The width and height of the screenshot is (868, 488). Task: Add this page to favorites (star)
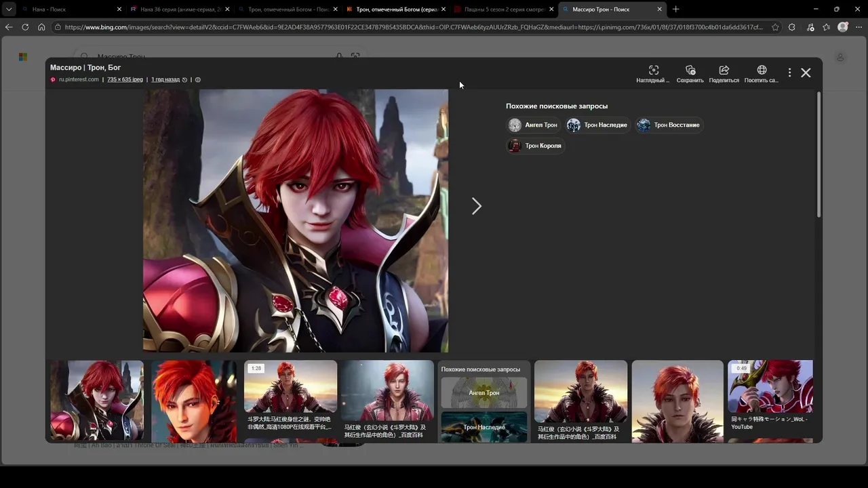tap(776, 27)
